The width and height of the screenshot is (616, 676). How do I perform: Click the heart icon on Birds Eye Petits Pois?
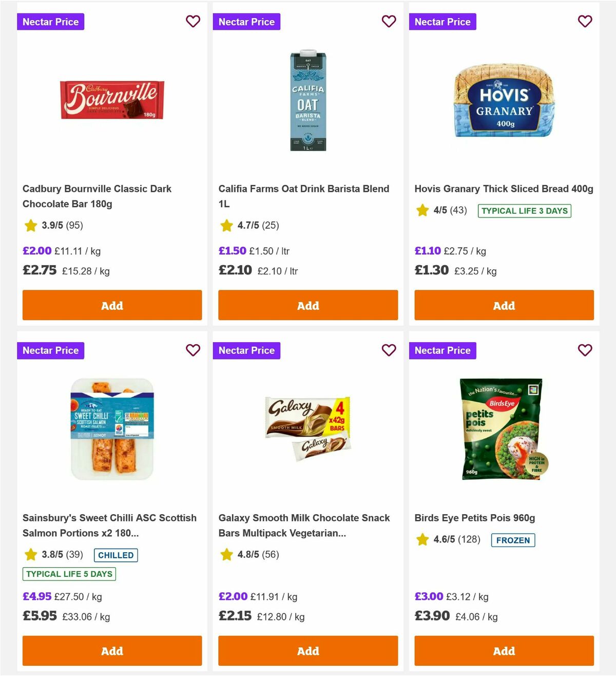[585, 350]
